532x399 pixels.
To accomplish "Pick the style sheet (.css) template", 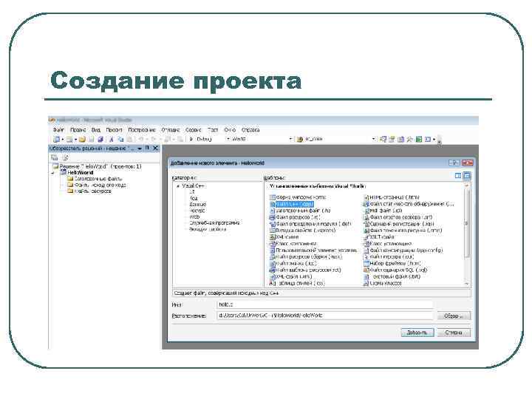I will (297, 283).
